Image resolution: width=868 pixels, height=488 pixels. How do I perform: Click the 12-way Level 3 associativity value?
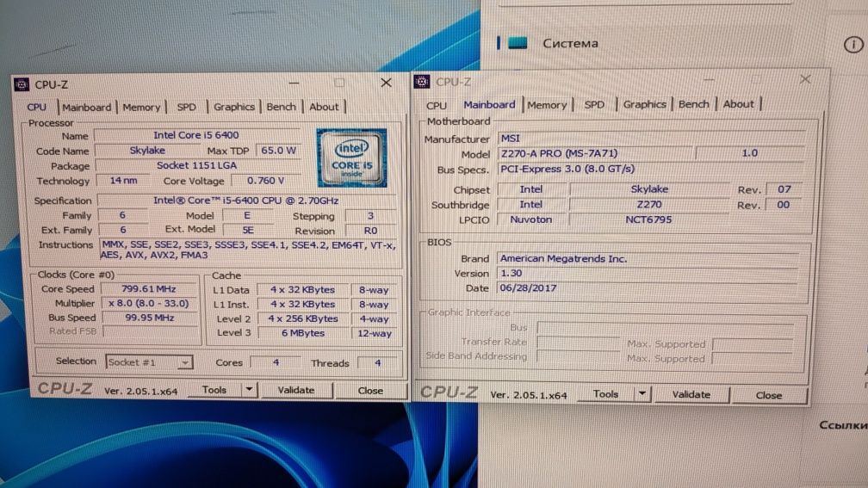point(375,333)
